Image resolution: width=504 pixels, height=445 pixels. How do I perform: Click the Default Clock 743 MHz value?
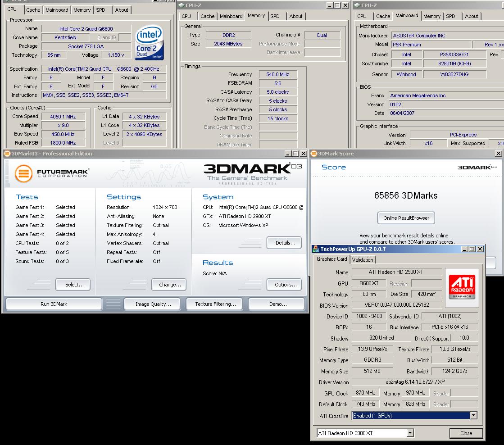pos(365,404)
